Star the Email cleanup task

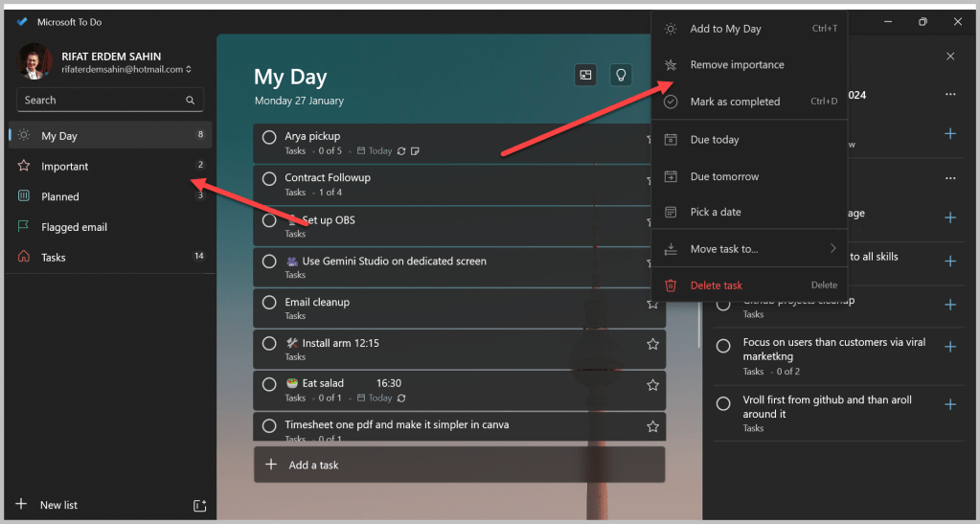pyautogui.click(x=652, y=304)
